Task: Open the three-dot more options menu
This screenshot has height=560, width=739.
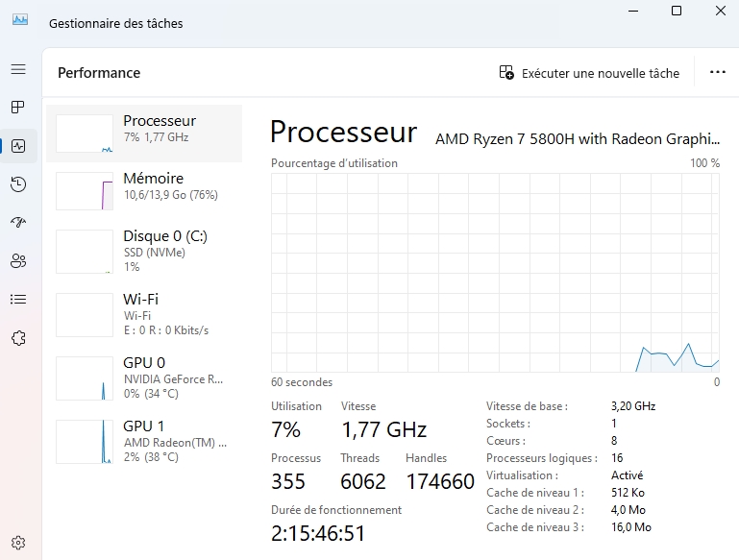Action: [717, 73]
